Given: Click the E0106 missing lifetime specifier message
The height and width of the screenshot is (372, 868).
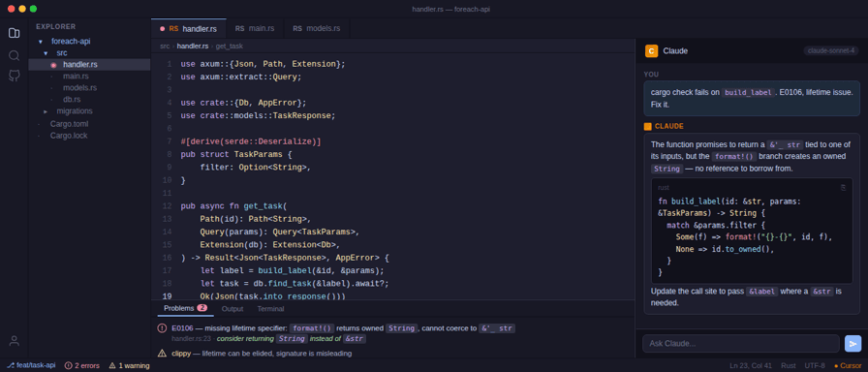Looking at the screenshot, I should point(343,328).
